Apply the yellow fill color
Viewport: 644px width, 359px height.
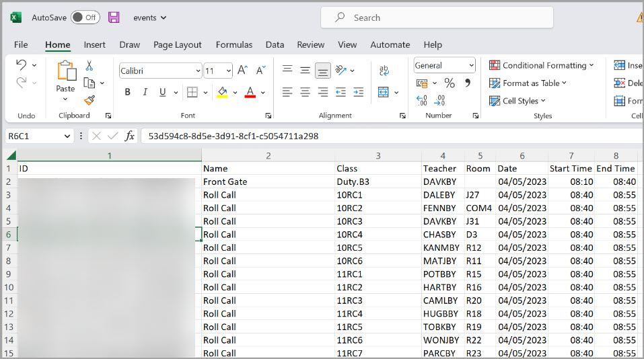point(222,92)
